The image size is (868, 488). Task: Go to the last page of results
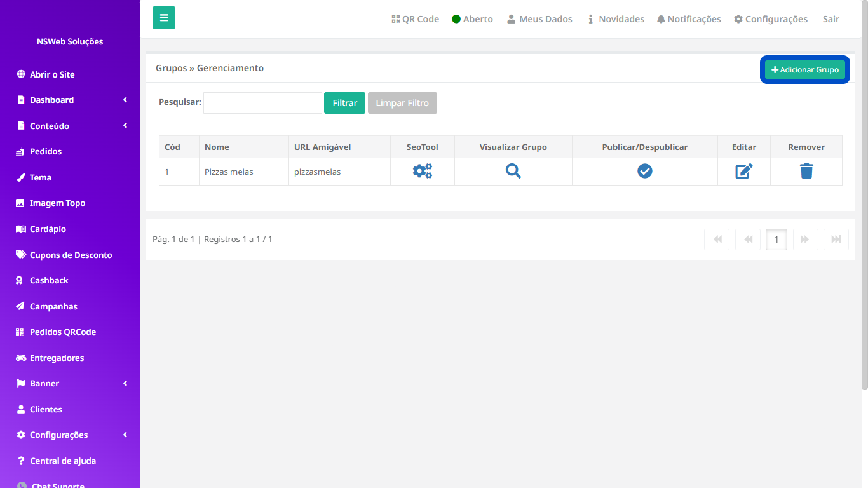coord(836,240)
